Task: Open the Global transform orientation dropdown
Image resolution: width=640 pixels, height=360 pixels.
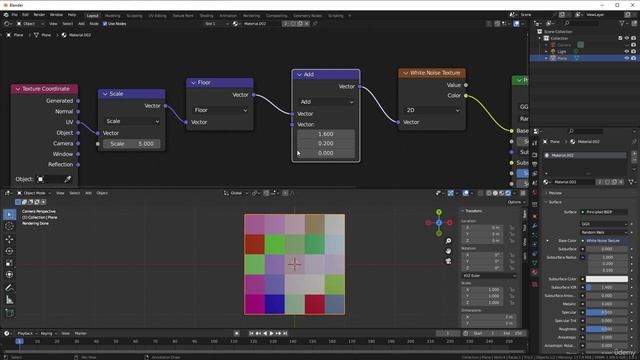Action: coord(236,193)
